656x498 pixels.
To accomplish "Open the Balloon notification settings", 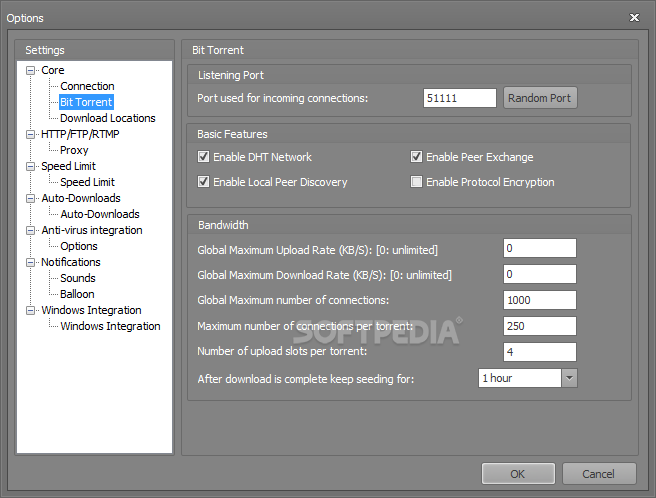I will coord(77,294).
